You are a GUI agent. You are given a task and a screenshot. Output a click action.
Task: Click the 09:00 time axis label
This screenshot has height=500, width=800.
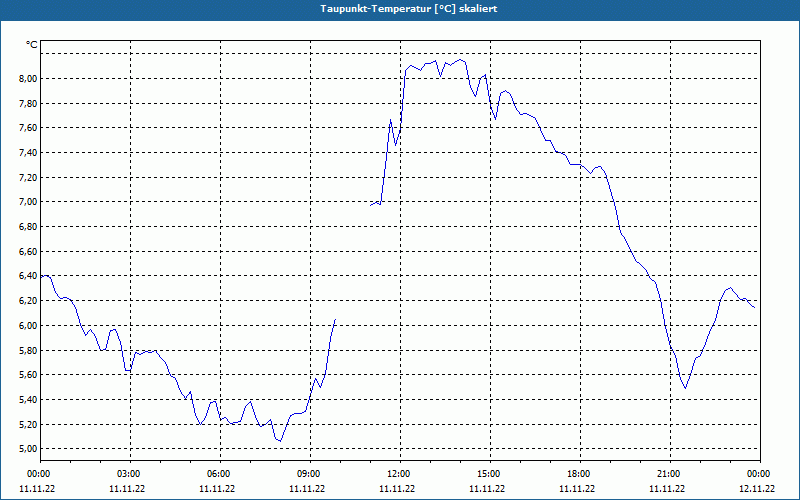coord(310,474)
